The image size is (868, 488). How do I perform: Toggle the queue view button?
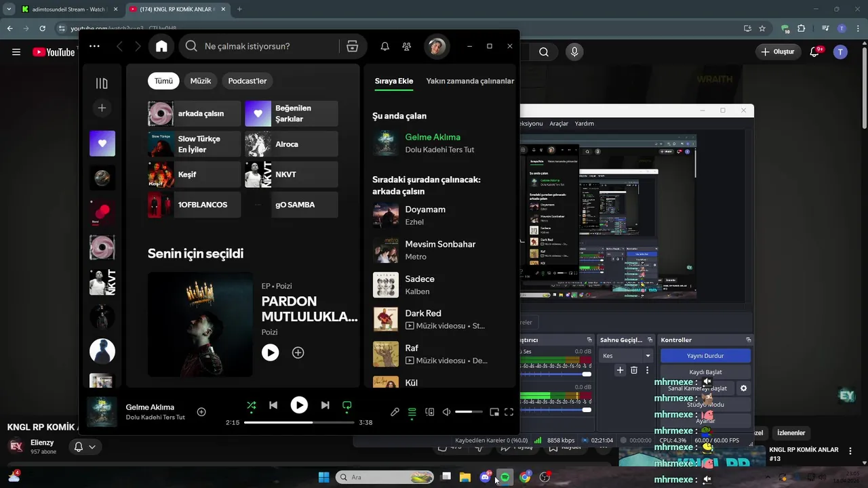412,411
